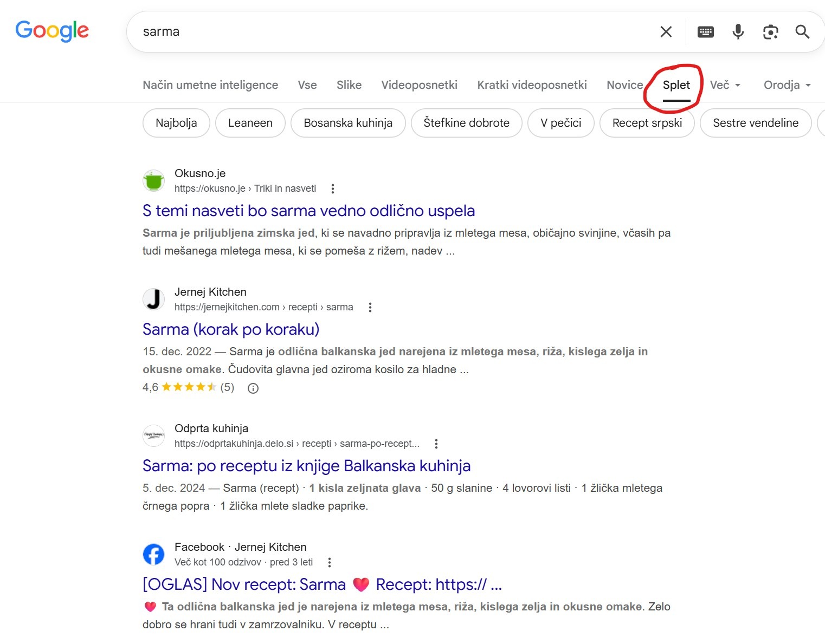Expand the Več dropdown

coord(725,85)
